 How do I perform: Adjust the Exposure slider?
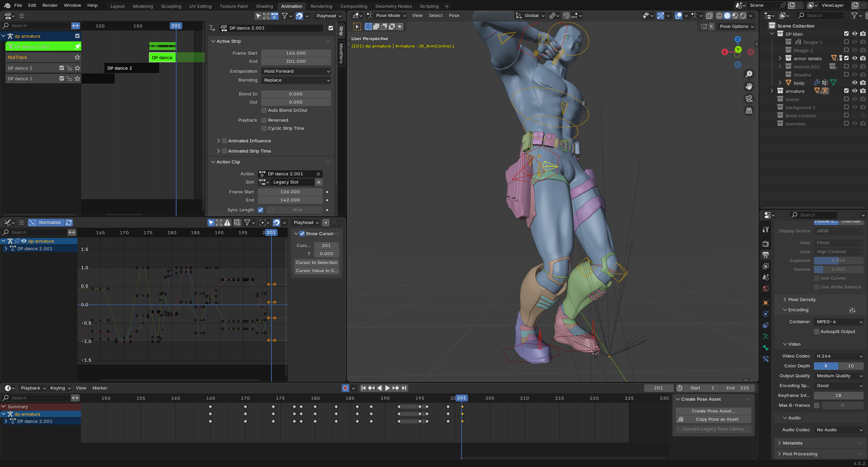[x=838, y=260]
